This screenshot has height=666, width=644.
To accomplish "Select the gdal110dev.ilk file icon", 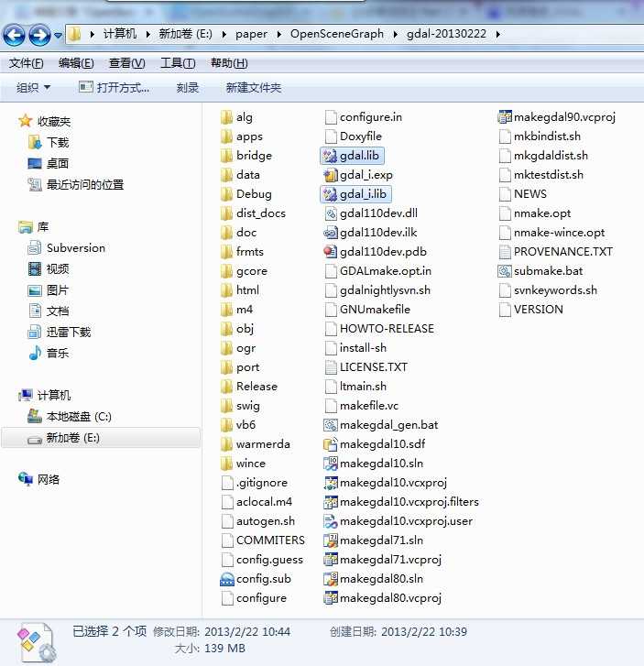I will (x=331, y=233).
